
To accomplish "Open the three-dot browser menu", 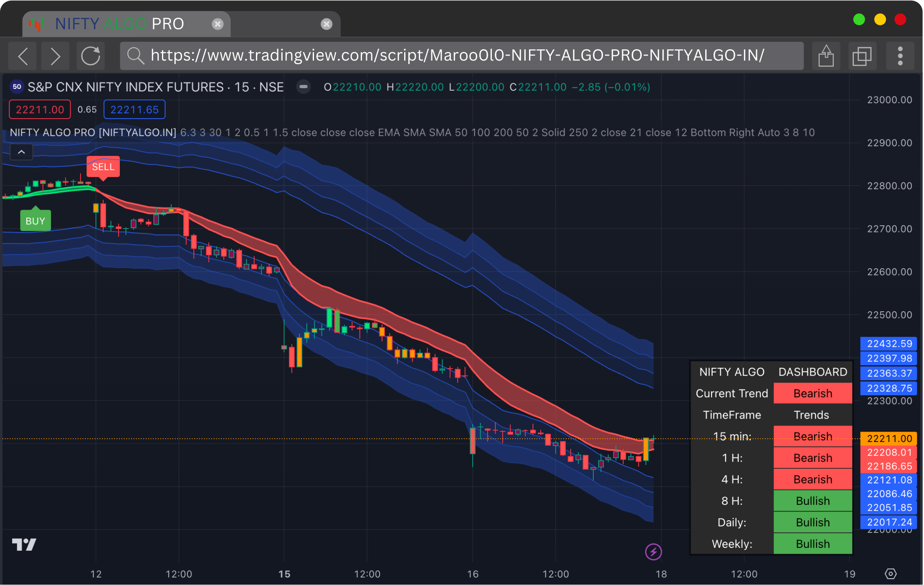I will pos(900,56).
